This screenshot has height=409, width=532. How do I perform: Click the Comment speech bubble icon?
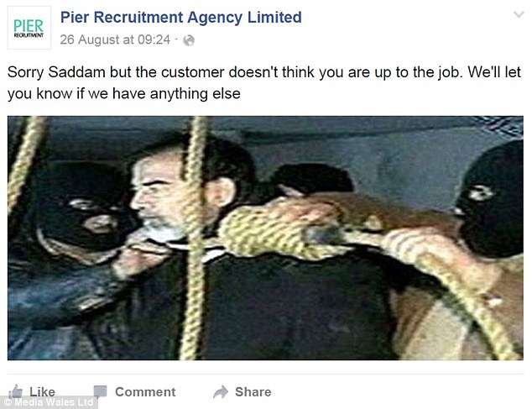point(100,391)
